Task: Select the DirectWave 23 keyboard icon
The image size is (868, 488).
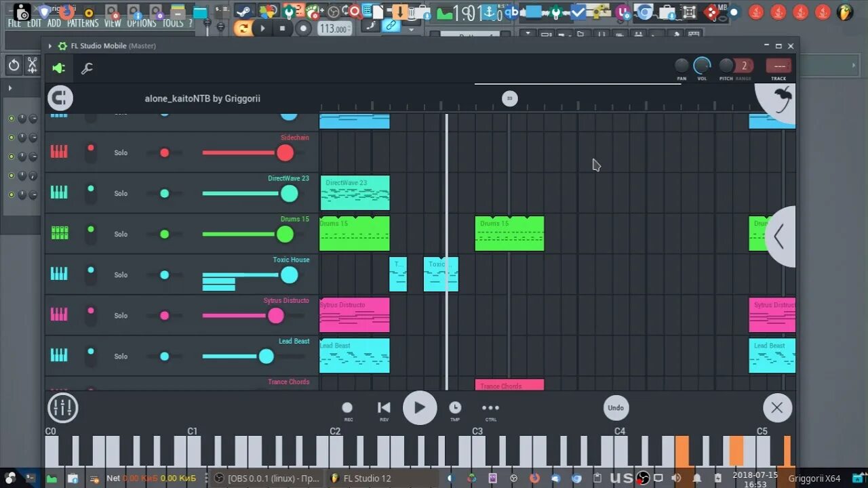Action: 59,192
